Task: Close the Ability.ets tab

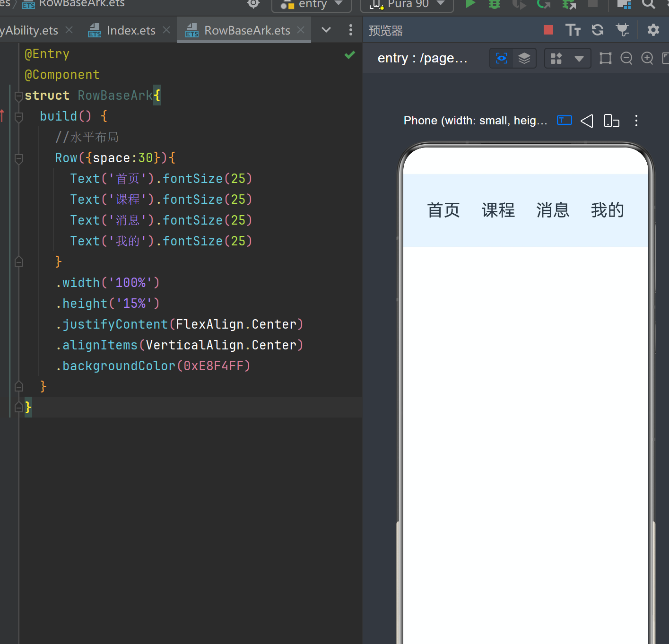Action: 69,30
